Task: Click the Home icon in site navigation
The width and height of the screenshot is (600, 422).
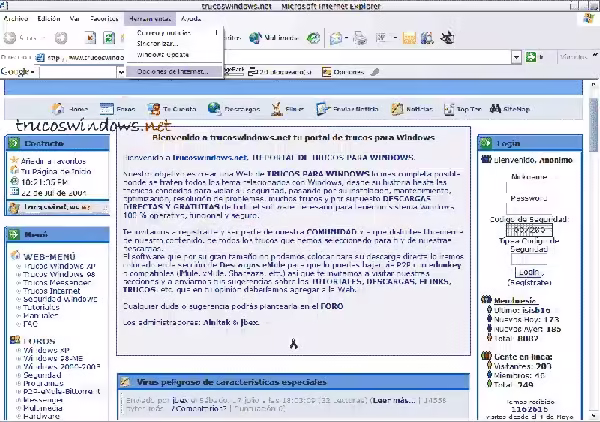Action: (58, 109)
